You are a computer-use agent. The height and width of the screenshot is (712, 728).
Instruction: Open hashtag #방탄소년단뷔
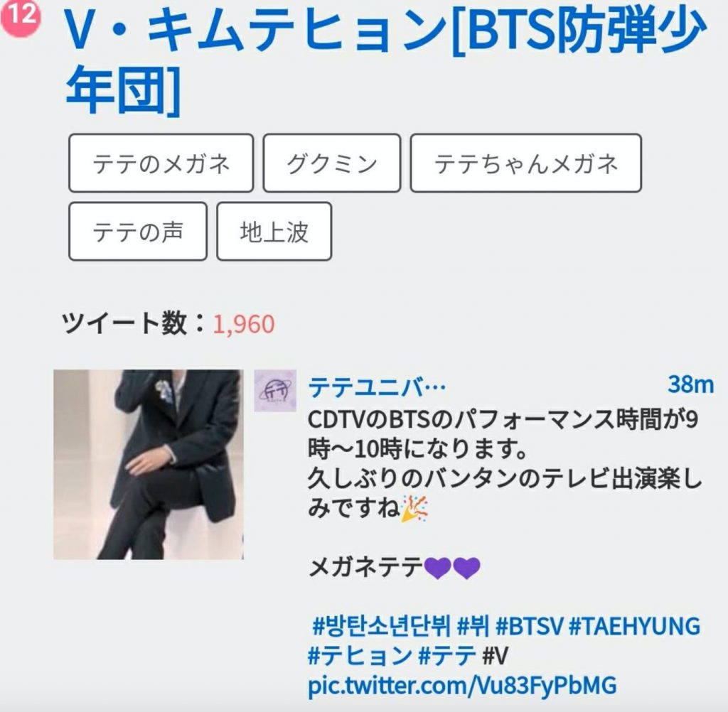(x=381, y=626)
